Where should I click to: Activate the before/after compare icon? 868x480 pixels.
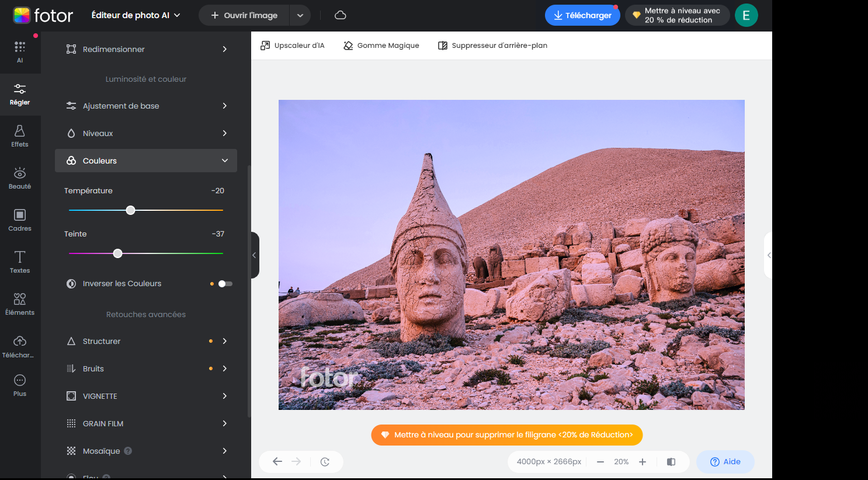(x=671, y=461)
